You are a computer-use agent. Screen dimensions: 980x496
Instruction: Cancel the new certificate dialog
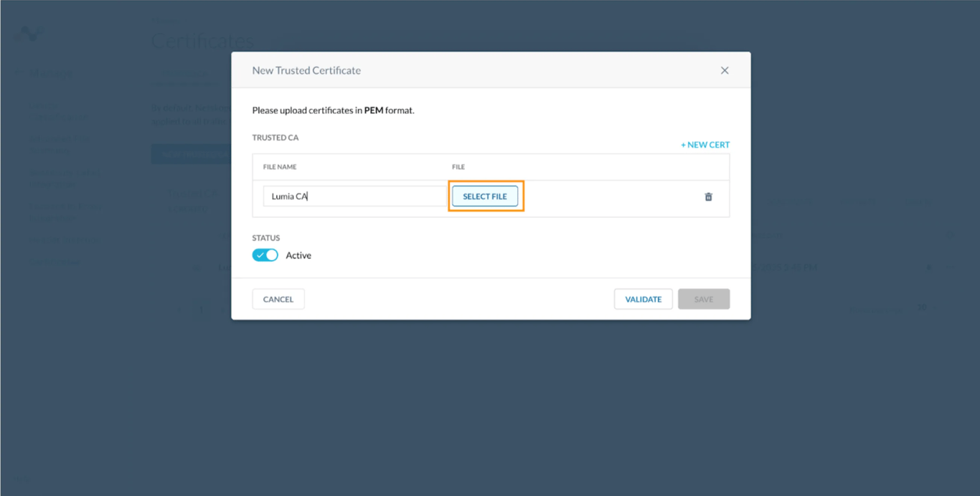tap(278, 299)
